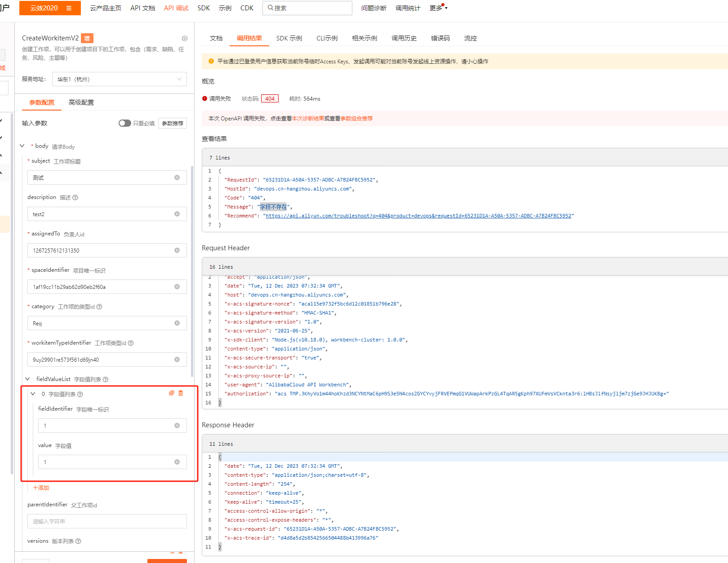The width and height of the screenshot is (728, 563).
Task: Collapse the body 请求Body section
Action: (22, 146)
